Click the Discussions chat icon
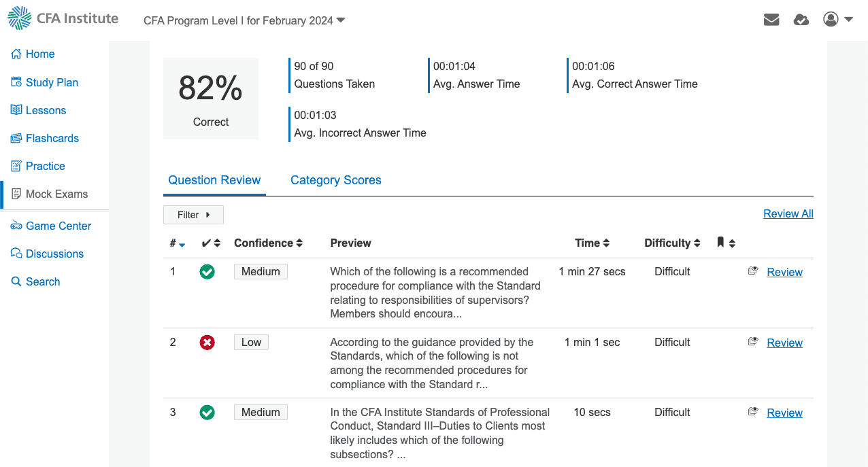 tap(16, 254)
